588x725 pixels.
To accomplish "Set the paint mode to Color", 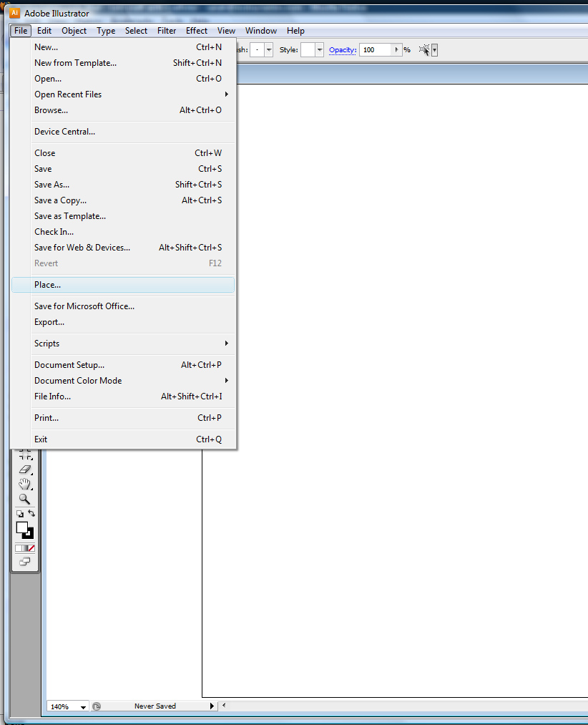I will pos(18,548).
